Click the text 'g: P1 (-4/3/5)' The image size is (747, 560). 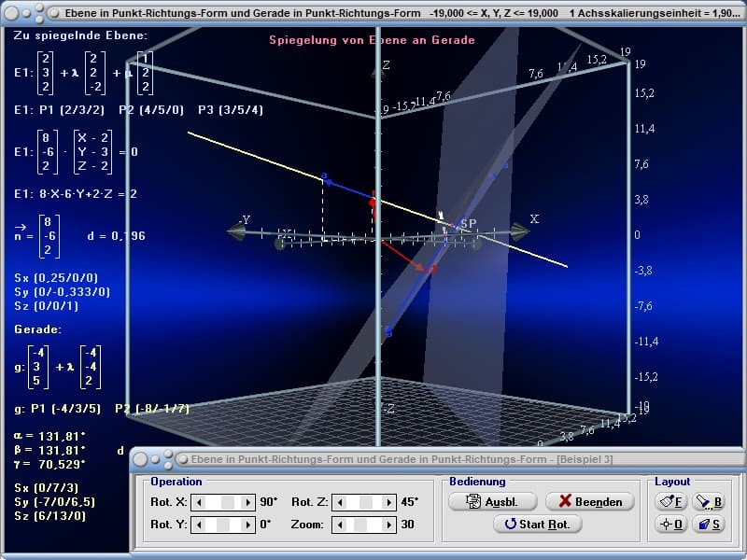[58, 409]
